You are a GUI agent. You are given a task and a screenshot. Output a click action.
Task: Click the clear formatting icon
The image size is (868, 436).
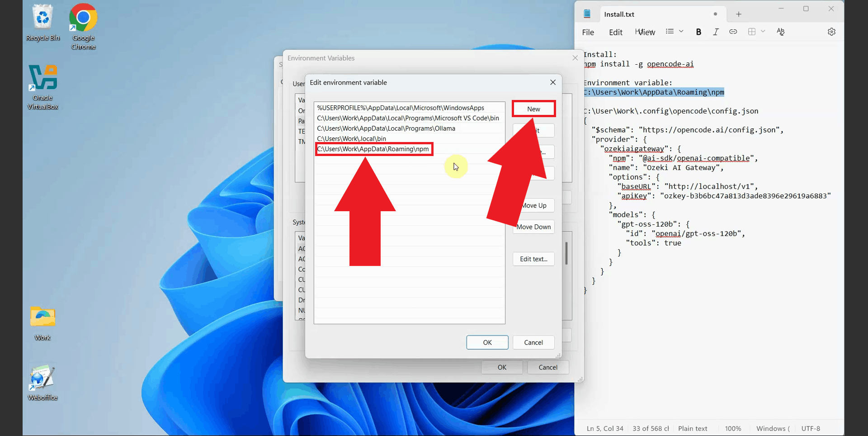tap(780, 32)
